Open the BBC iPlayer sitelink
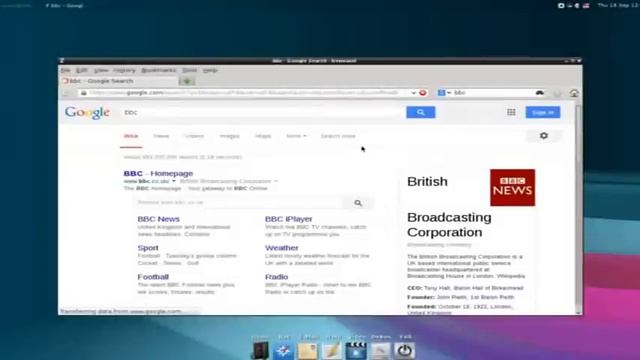This screenshot has height=360, width=640. tap(289, 219)
